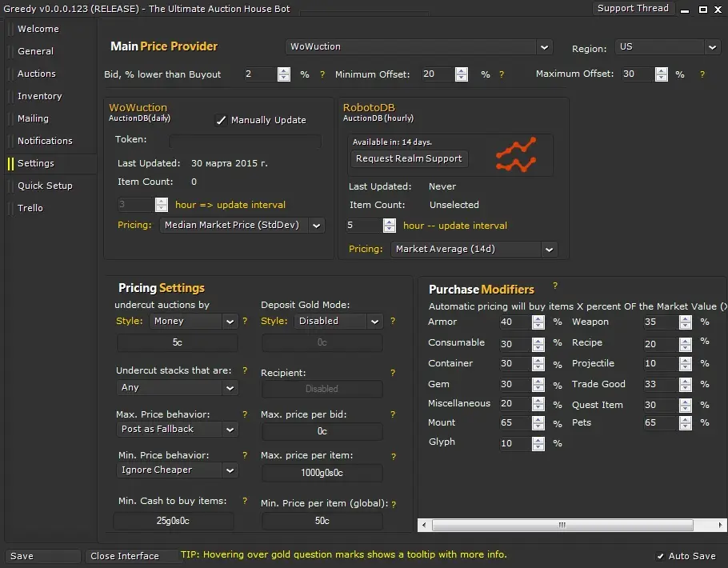Toggle the Manually Update checkbox

[x=222, y=120]
